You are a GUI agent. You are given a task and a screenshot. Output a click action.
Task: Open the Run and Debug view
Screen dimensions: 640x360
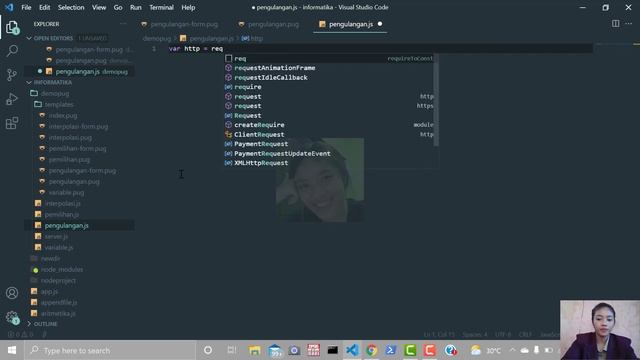point(12,99)
